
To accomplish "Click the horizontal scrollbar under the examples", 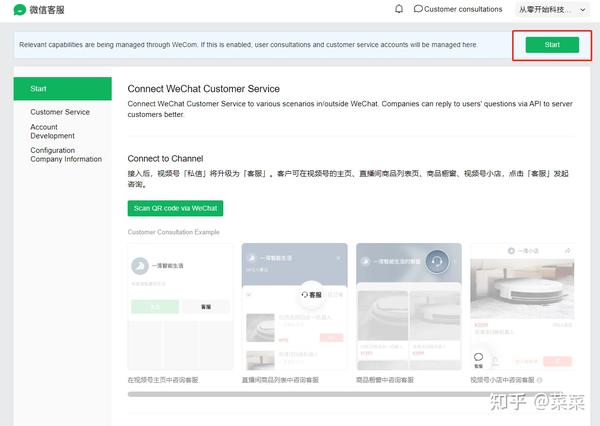I will click(x=344, y=394).
